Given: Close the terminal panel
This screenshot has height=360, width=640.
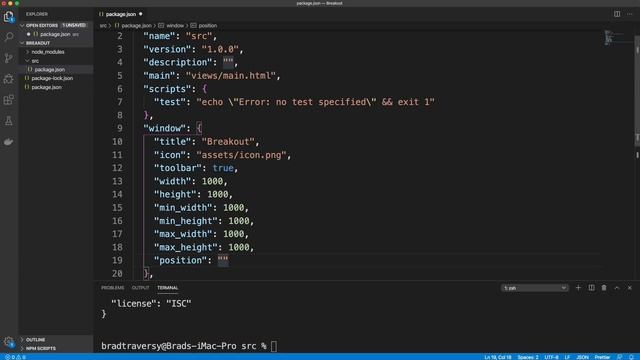Looking at the screenshot, I should 630,288.
